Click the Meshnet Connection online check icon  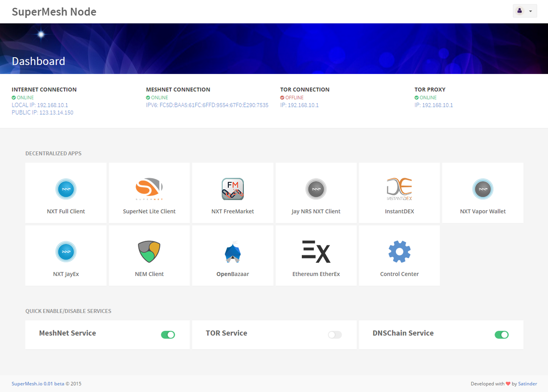[148, 98]
